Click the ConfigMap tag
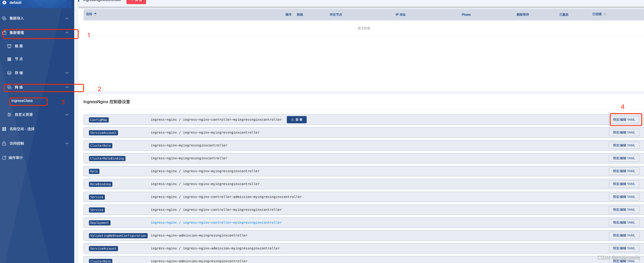Screen dimensions: 644x263 99,120
